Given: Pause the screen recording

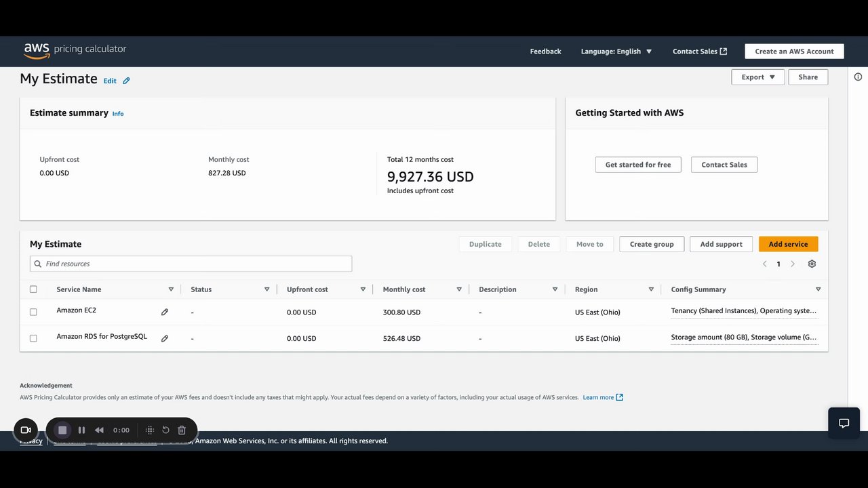Looking at the screenshot, I should click(81, 430).
